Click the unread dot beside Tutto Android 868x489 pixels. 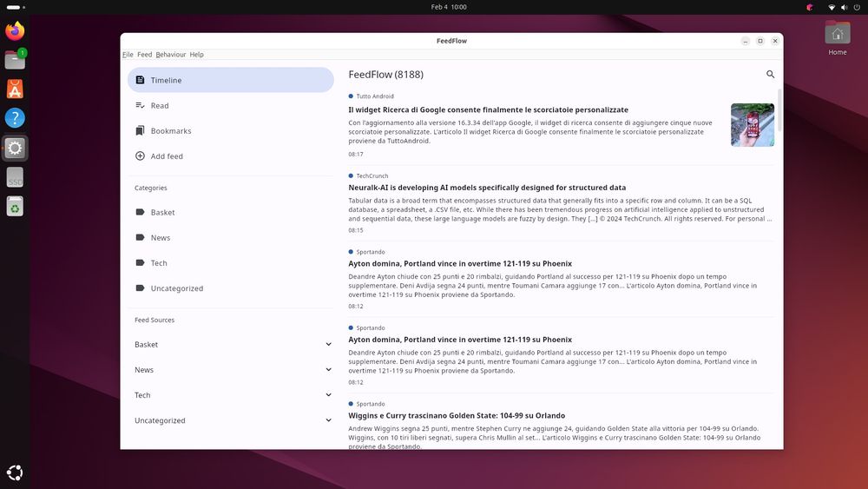pyautogui.click(x=351, y=96)
